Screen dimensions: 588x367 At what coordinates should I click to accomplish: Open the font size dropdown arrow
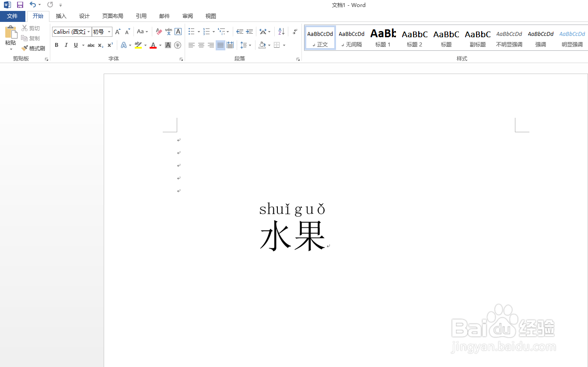(x=109, y=32)
